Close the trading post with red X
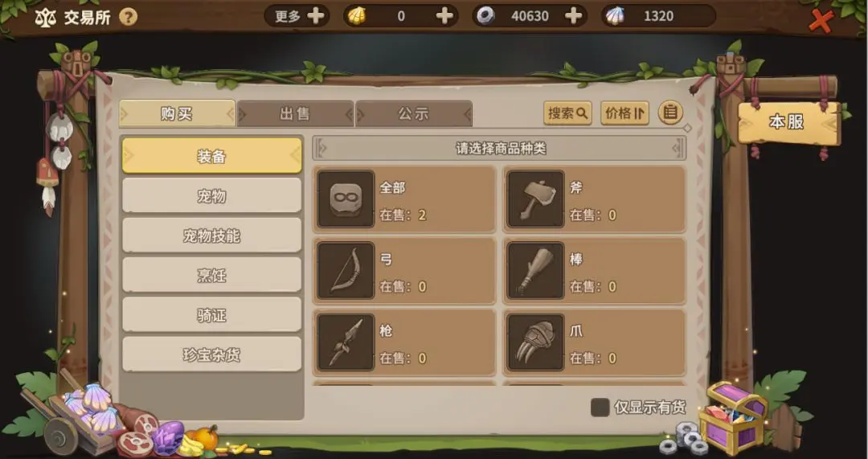 click(821, 20)
